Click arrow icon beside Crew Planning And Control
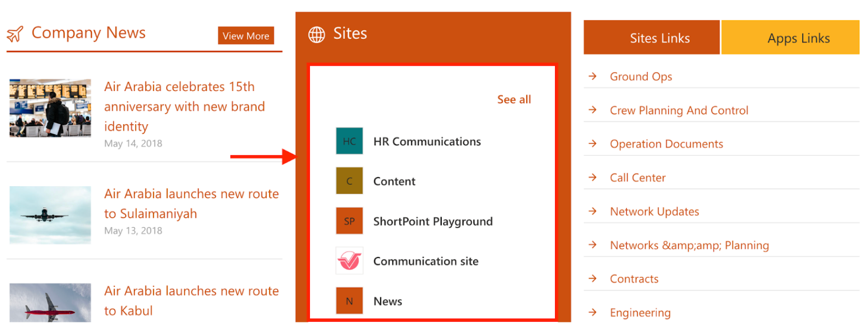This screenshot has width=868, height=330. [x=593, y=110]
